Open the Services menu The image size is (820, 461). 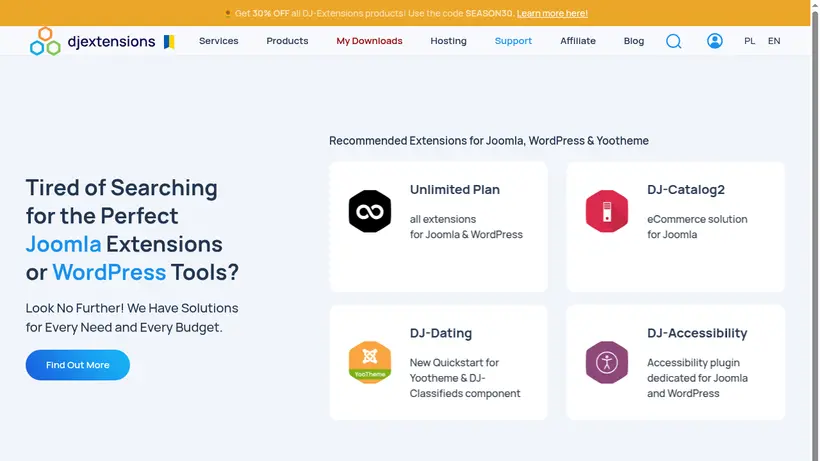coord(219,41)
